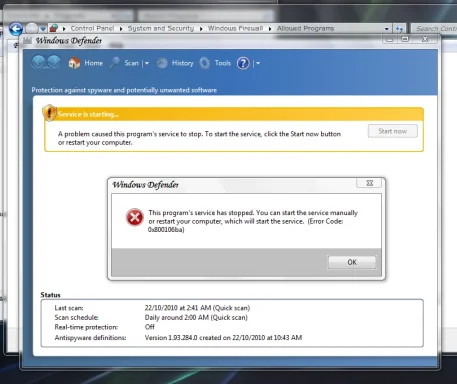This screenshot has width=457, height=384.
Task: Maximize the Windows Defender main window
Action: (x=405, y=39)
